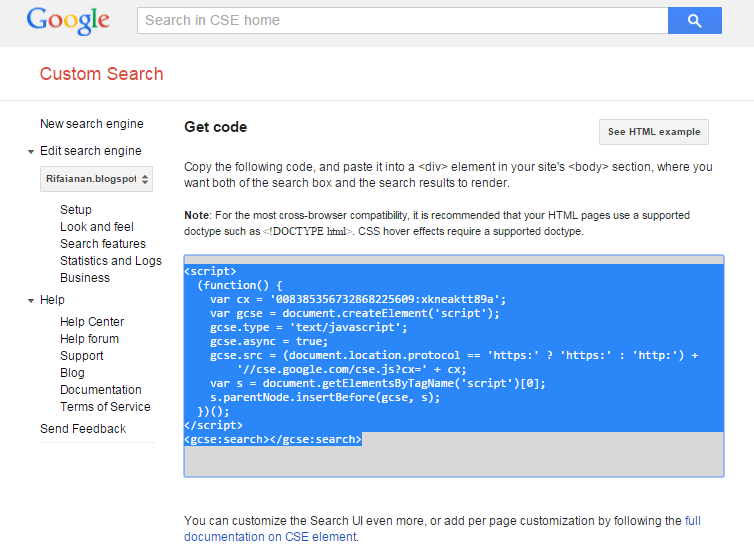Click Send Feedback

(x=83, y=429)
